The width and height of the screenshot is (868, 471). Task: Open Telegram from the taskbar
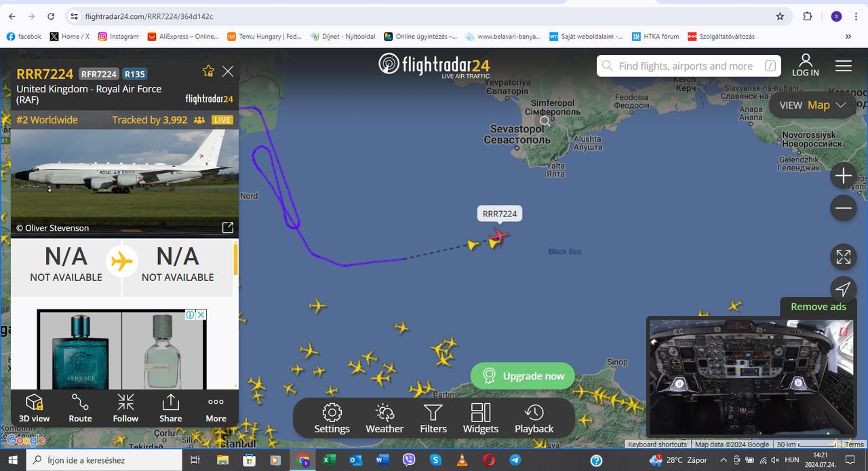coord(515,460)
